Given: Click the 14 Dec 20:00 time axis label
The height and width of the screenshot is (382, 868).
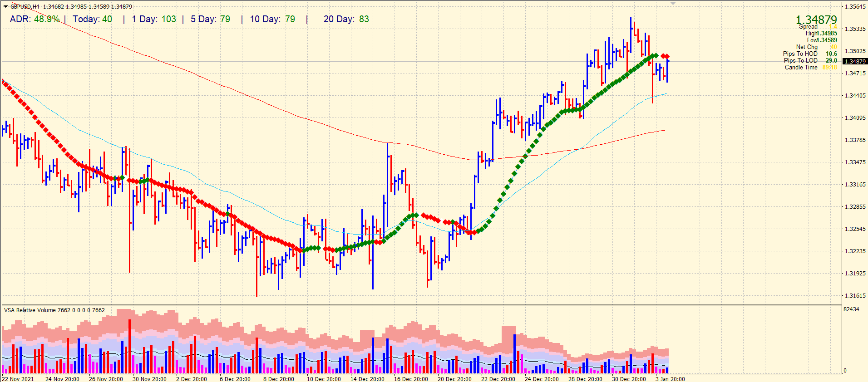Looking at the screenshot, I should click(367, 379).
